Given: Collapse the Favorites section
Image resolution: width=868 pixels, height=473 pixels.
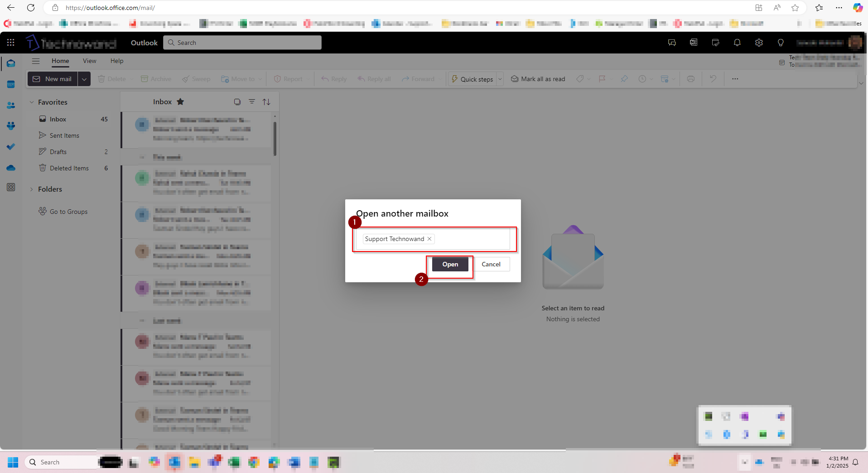Looking at the screenshot, I should click(32, 102).
